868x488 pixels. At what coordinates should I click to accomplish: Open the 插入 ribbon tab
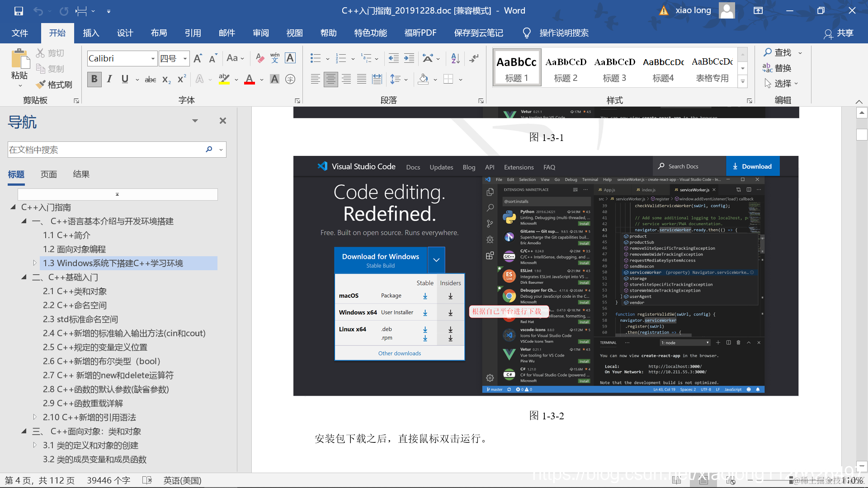[90, 33]
